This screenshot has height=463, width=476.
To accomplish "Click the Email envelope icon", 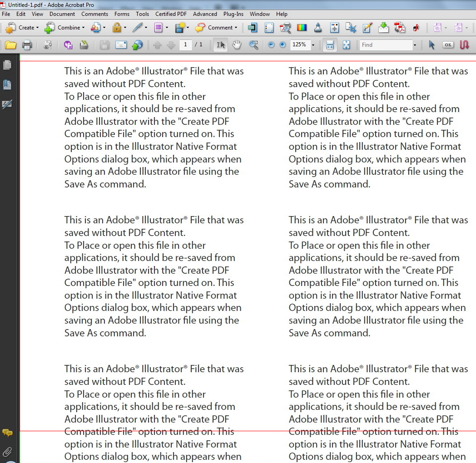I will (x=121, y=45).
